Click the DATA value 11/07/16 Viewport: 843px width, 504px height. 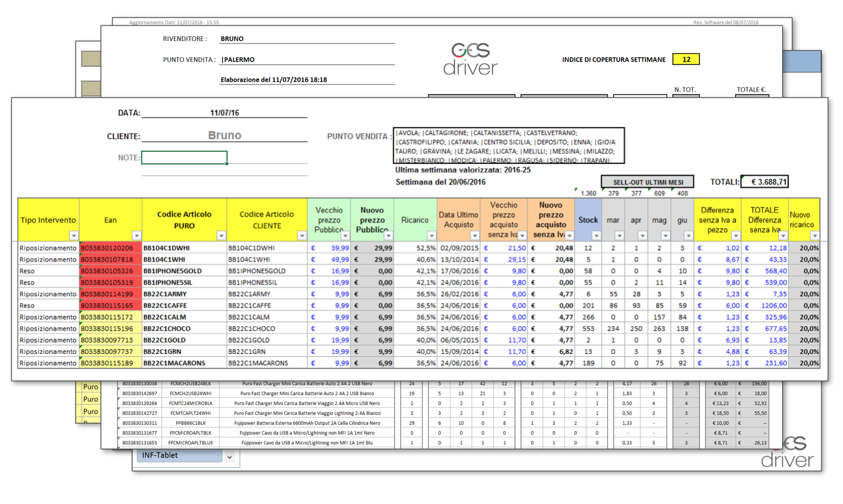pyautogui.click(x=224, y=113)
